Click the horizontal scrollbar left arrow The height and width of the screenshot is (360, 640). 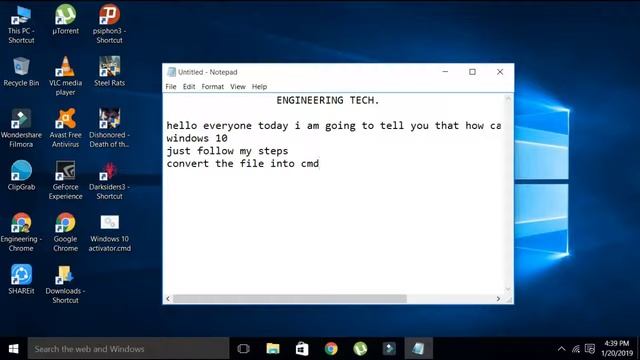tap(168, 299)
